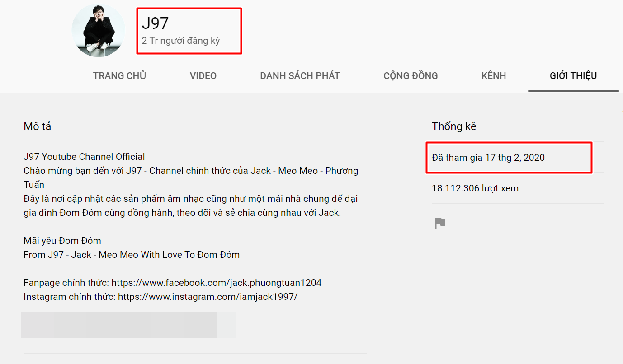Click the Thống kê section heading

pos(454,126)
